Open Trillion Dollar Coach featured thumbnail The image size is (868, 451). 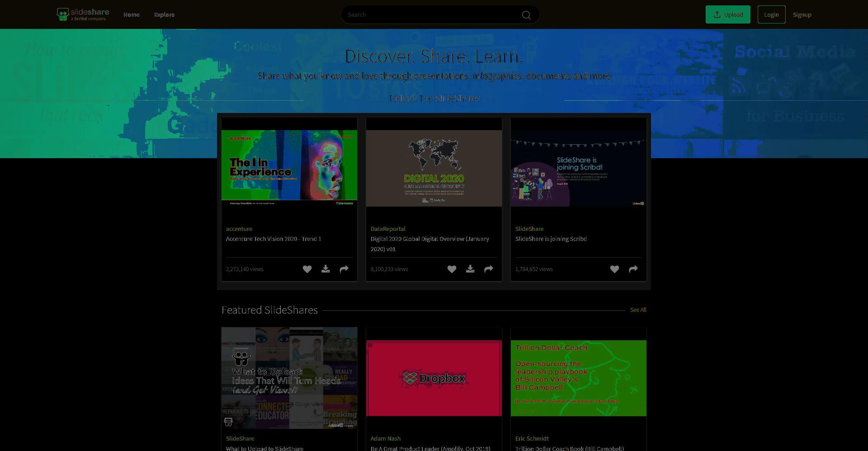[x=579, y=378]
